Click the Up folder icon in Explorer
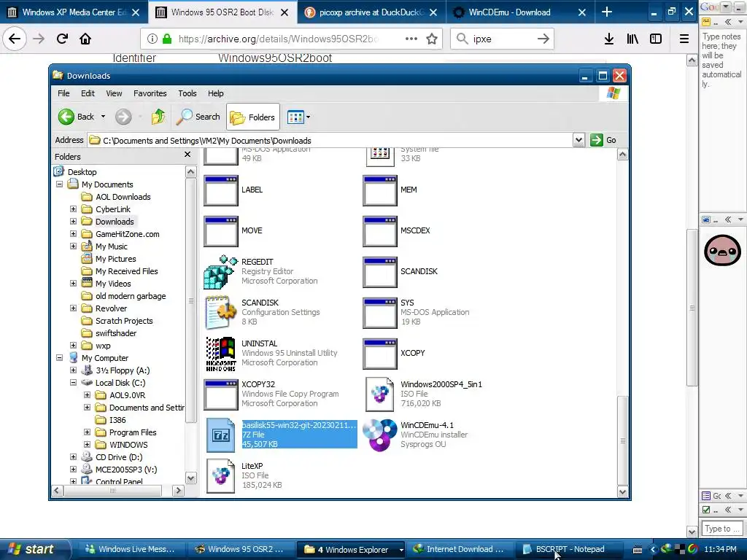747x560 pixels. pyautogui.click(x=158, y=117)
